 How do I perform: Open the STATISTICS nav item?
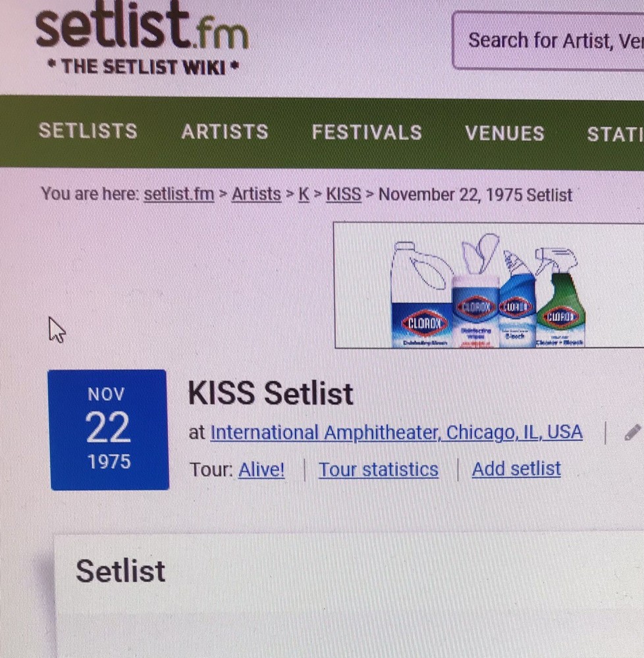(615, 134)
